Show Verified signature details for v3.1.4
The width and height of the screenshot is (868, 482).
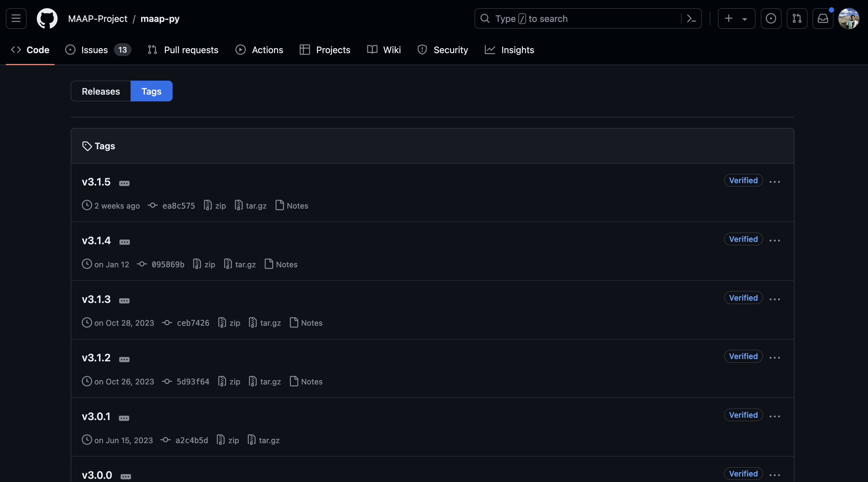[x=743, y=239]
